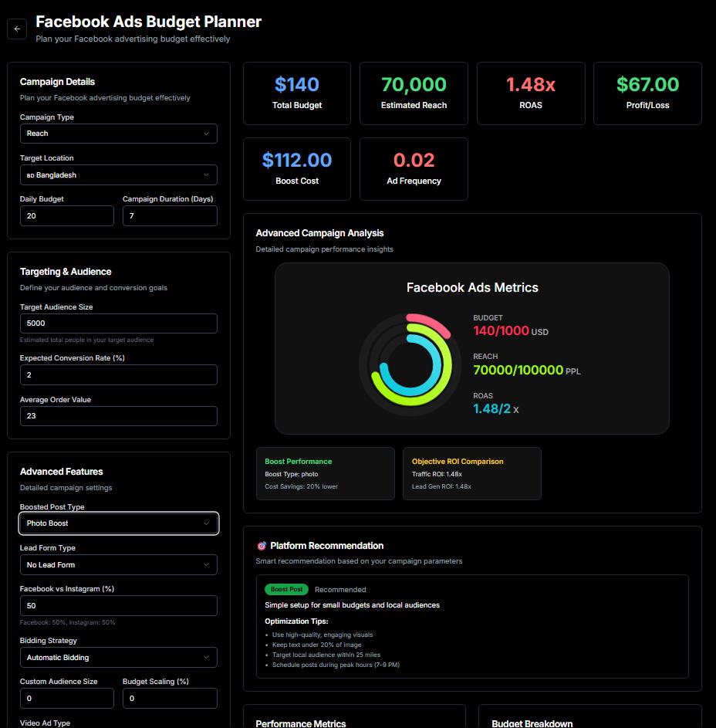Click the chevron on the Campaign Type selector
The height and width of the screenshot is (728, 716).
207,134
